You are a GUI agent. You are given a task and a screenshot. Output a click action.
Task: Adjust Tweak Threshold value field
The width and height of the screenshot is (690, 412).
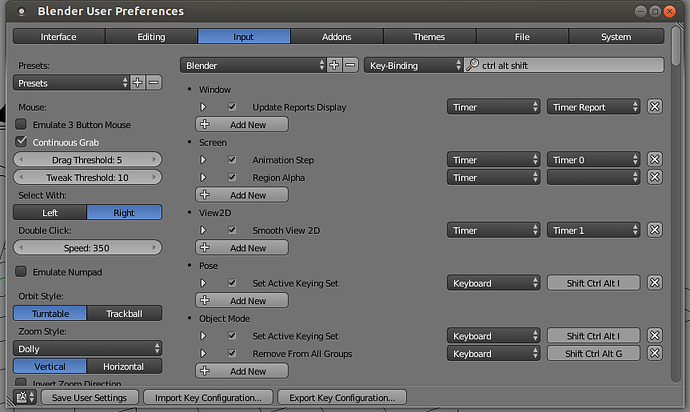point(88,177)
